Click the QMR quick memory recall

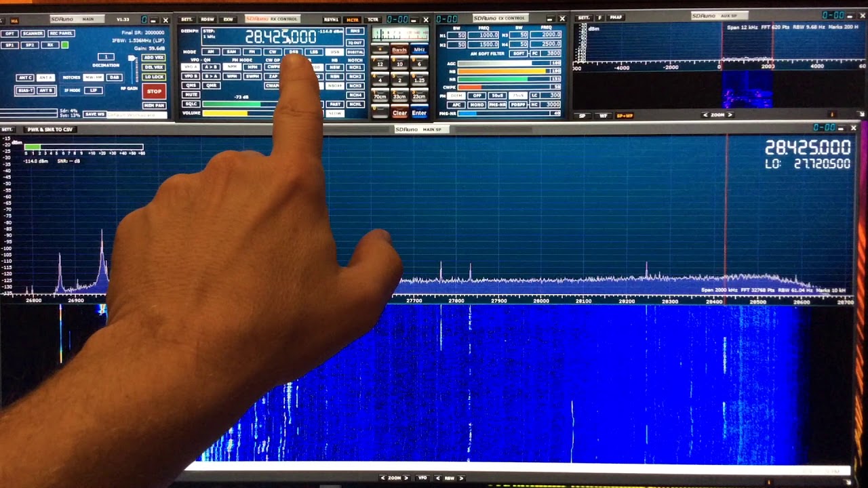click(x=211, y=85)
